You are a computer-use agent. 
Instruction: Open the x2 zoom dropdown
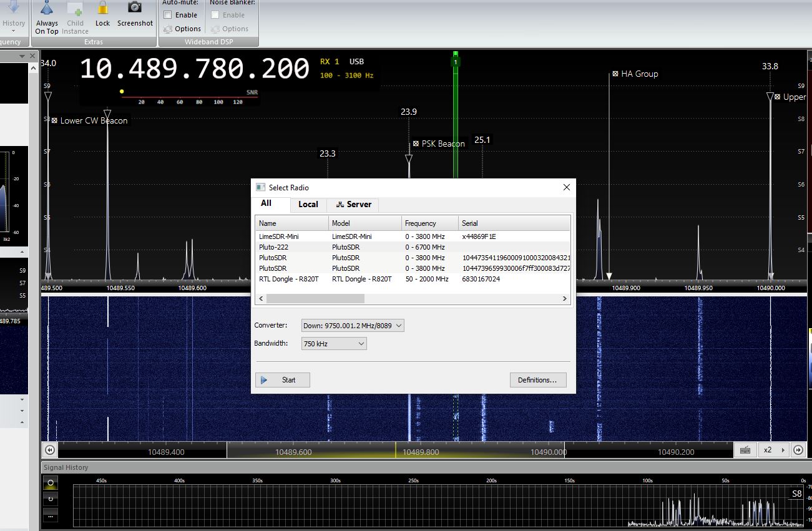pos(773,450)
